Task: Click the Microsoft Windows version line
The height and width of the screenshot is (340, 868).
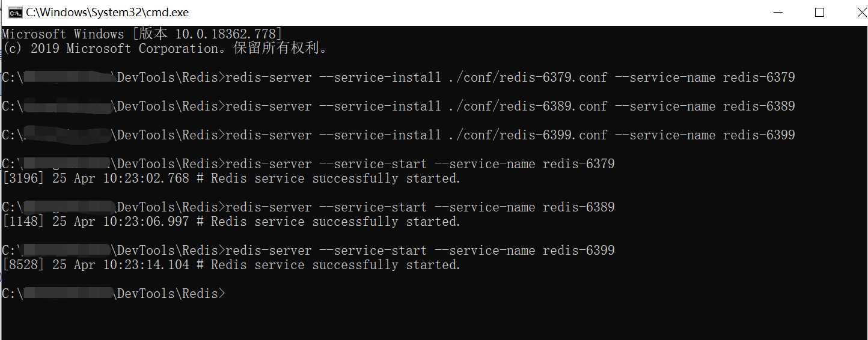Action: (x=142, y=34)
